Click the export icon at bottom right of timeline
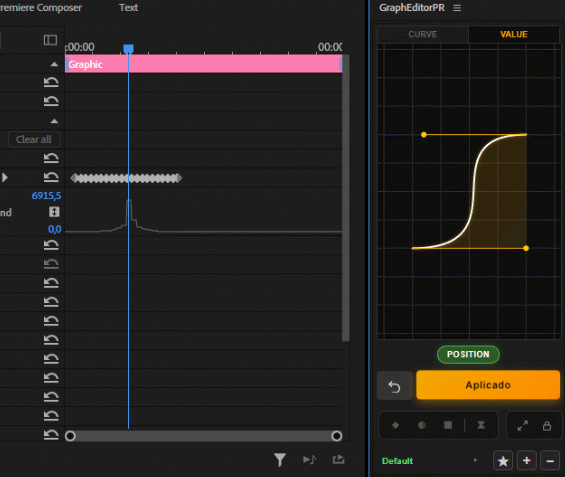Image resolution: width=565 pixels, height=477 pixels. (338, 459)
